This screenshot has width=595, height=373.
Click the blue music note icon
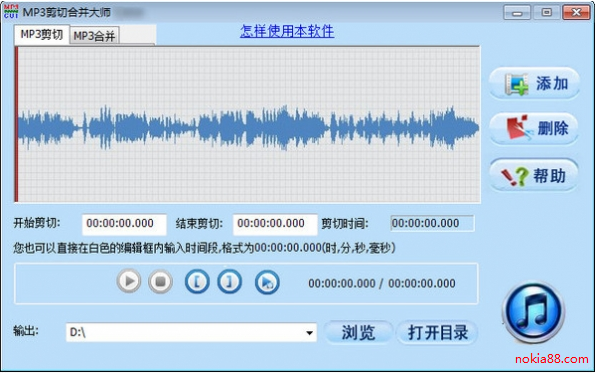tap(534, 312)
